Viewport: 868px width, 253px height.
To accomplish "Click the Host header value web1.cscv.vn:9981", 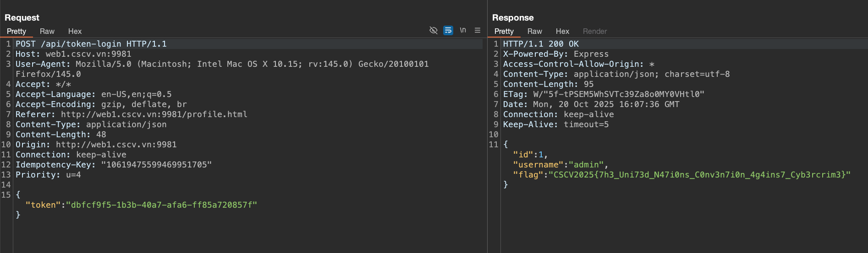I will (x=88, y=54).
